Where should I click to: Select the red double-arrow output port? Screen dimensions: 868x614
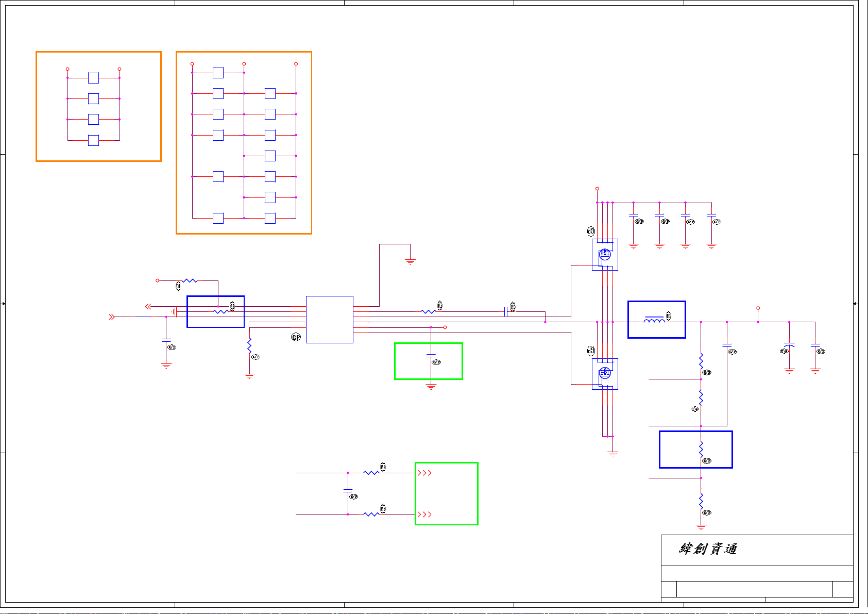(x=148, y=306)
